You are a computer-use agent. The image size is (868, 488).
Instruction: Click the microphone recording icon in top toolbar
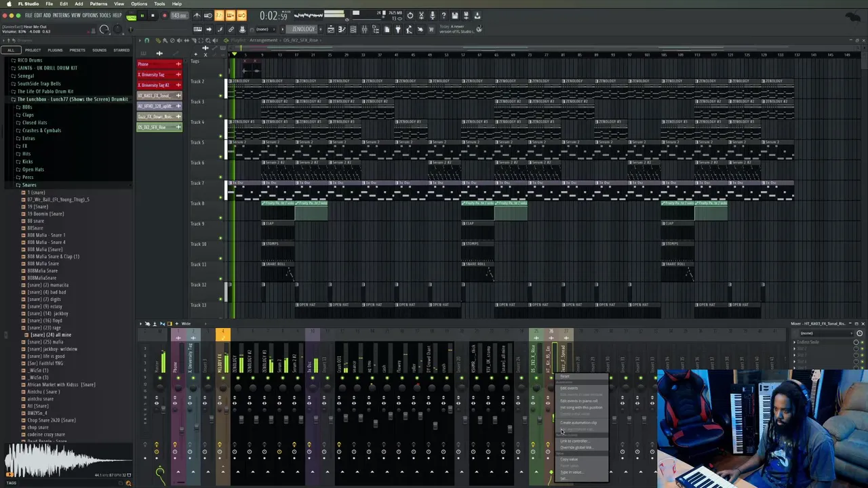tap(432, 15)
